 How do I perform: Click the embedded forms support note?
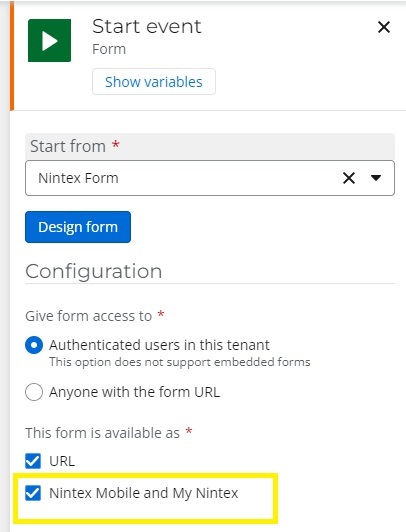coord(179,362)
